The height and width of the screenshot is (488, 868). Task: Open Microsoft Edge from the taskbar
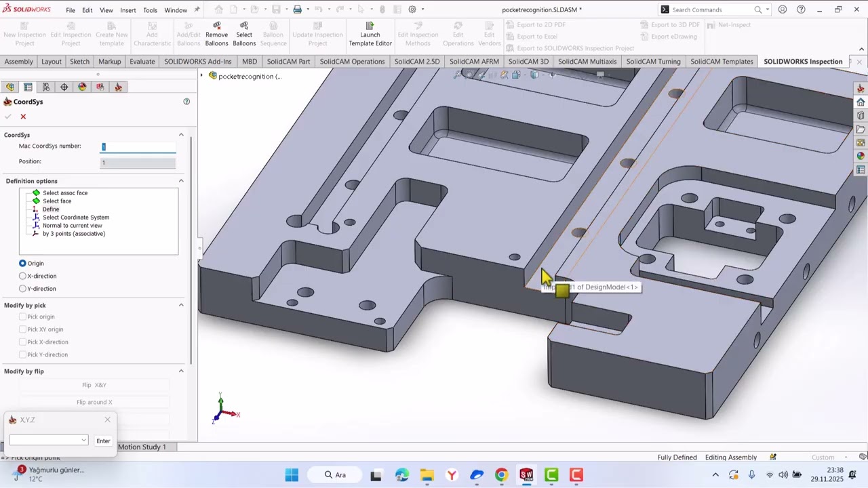[402, 474]
